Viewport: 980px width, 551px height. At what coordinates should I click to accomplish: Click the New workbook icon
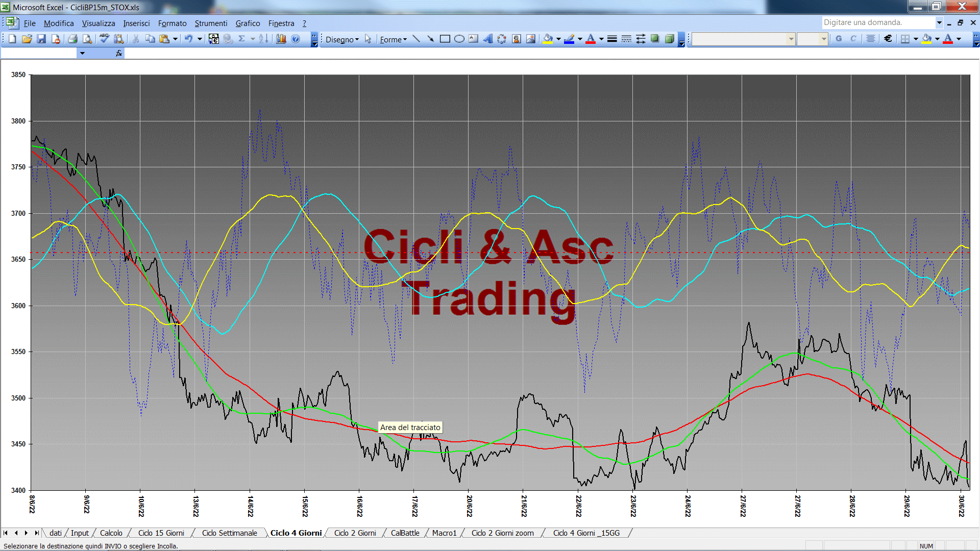pos(13,39)
